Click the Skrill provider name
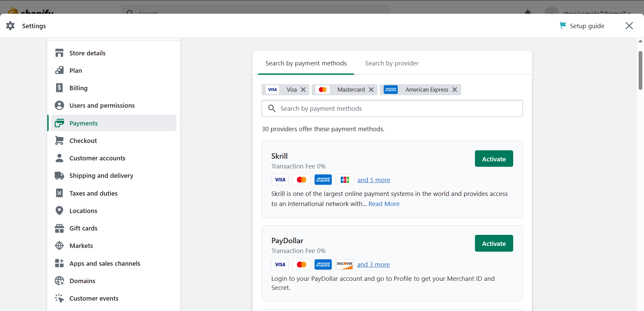The width and height of the screenshot is (644, 311). [x=279, y=156]
